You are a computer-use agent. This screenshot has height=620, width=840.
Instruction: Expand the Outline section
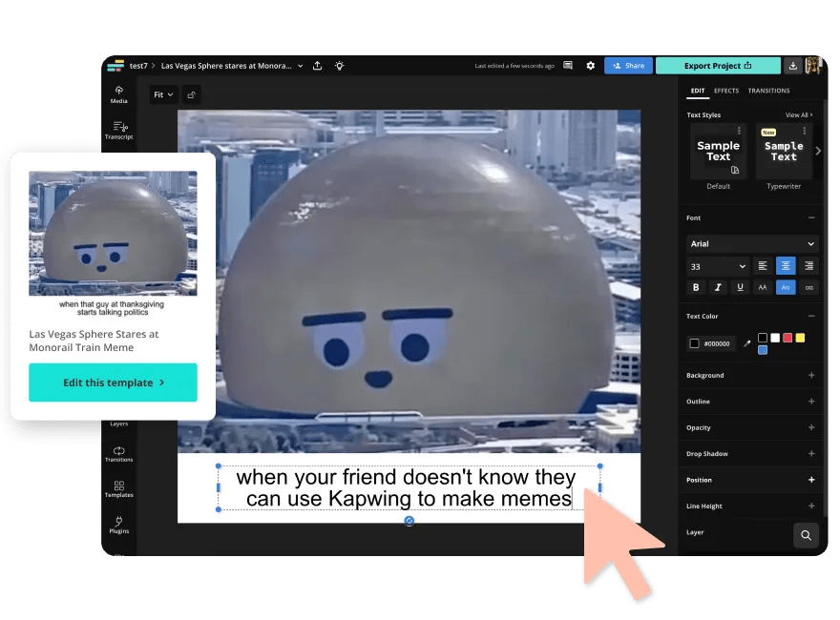tap(811, 401)
